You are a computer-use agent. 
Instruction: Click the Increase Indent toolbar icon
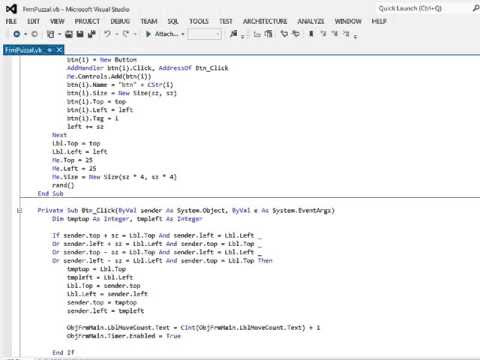(269, 34)
